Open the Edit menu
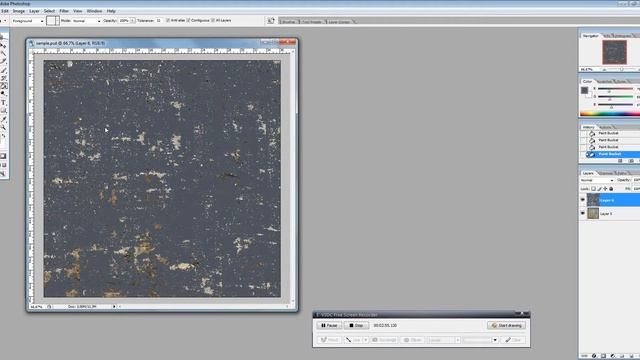Viewport: 640px width, 360px height. point(5,11)
